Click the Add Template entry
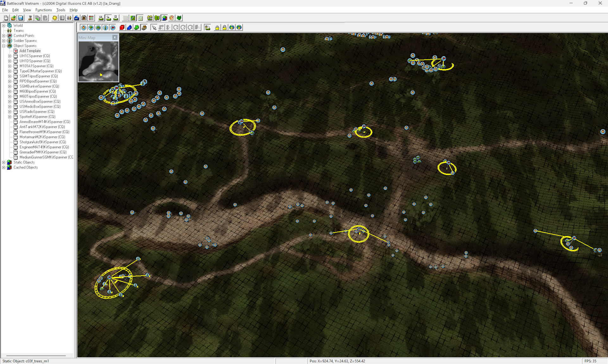The height and width of the screenshot is (364, 608). (x=30, y=51)
